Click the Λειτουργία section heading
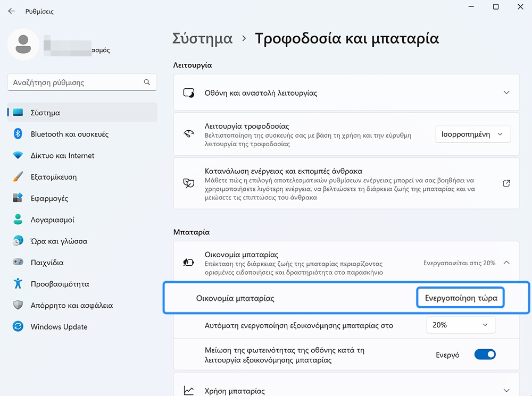Image resolution: width=532 pixels, height=396 pixels. click(193, 65)
